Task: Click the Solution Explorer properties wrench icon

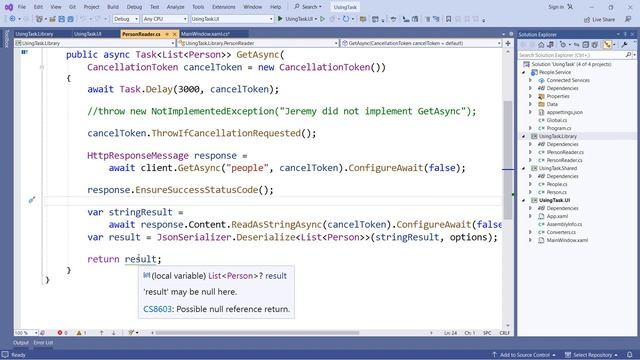Action: point(624,44)
